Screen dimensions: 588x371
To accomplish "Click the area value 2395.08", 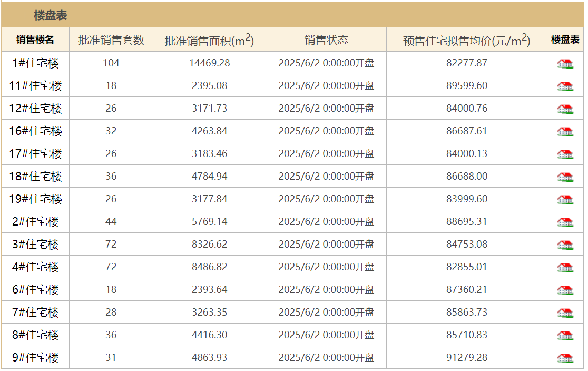I will pos(209,85).
